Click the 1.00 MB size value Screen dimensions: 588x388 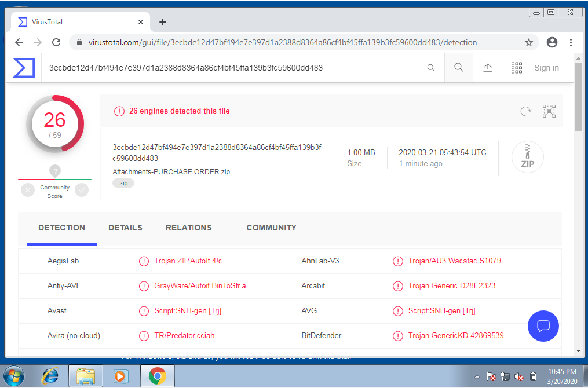(361, 152)
